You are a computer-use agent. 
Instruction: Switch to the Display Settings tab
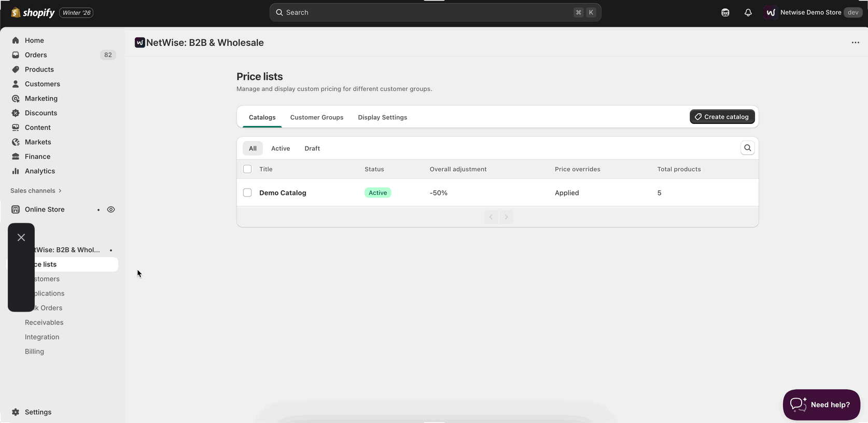pyautogui.click(x=383, y=117)
